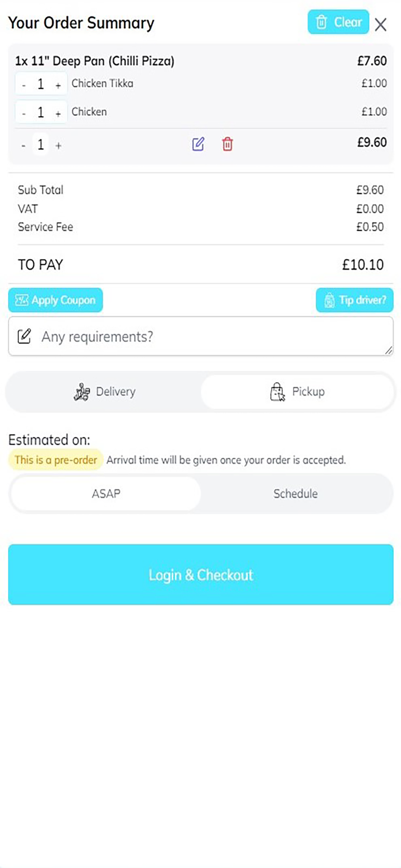Image resolution: width=401 pixels, height=868 pixels.
Task: Click the resize handle of requirements box
Action: pyautogui.click(x=388, y=350)
